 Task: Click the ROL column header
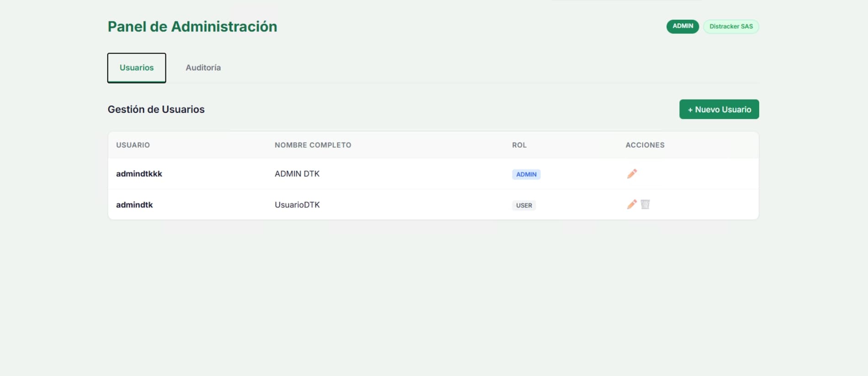click(x=519, y=145)
